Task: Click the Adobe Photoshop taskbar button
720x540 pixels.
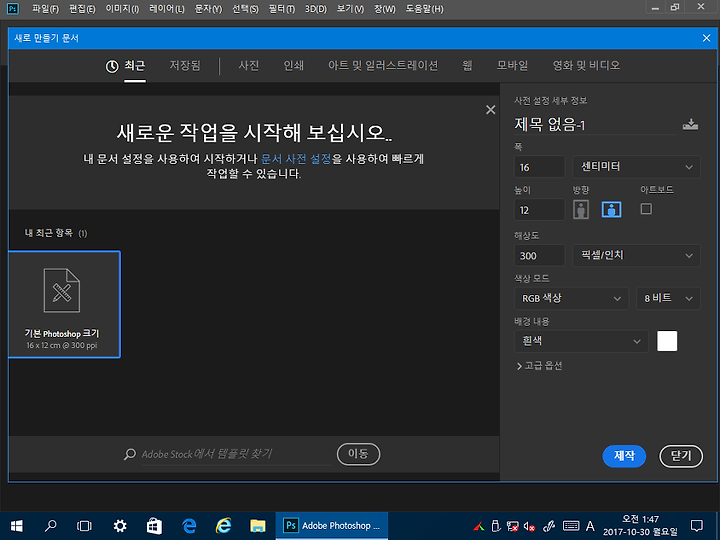Action: point(332,526)
